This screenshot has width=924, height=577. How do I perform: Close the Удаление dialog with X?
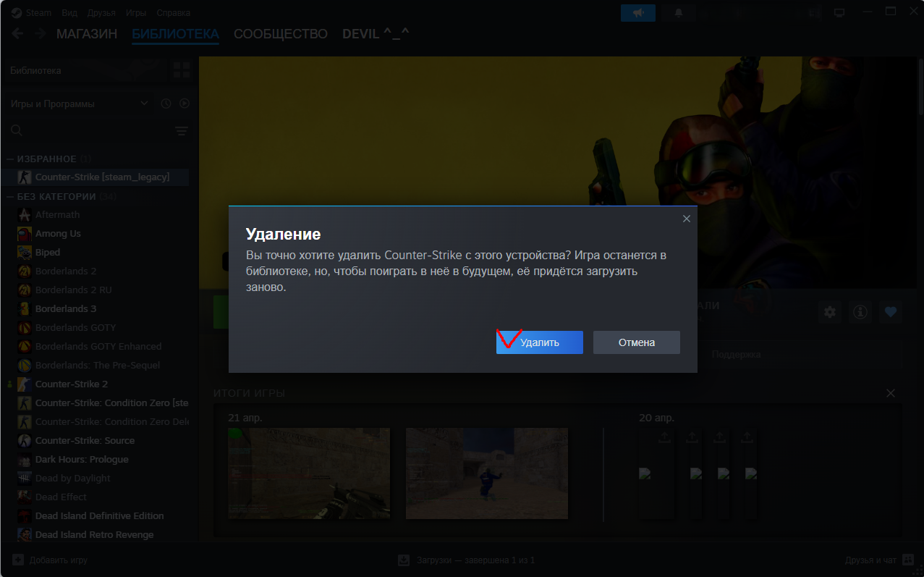coord(686,219)
